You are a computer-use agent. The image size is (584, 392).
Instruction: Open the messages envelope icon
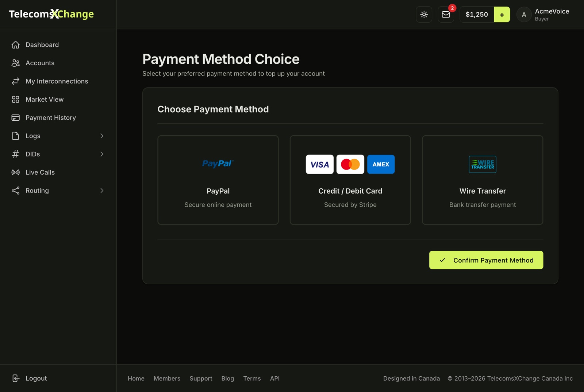click(446, 15)
